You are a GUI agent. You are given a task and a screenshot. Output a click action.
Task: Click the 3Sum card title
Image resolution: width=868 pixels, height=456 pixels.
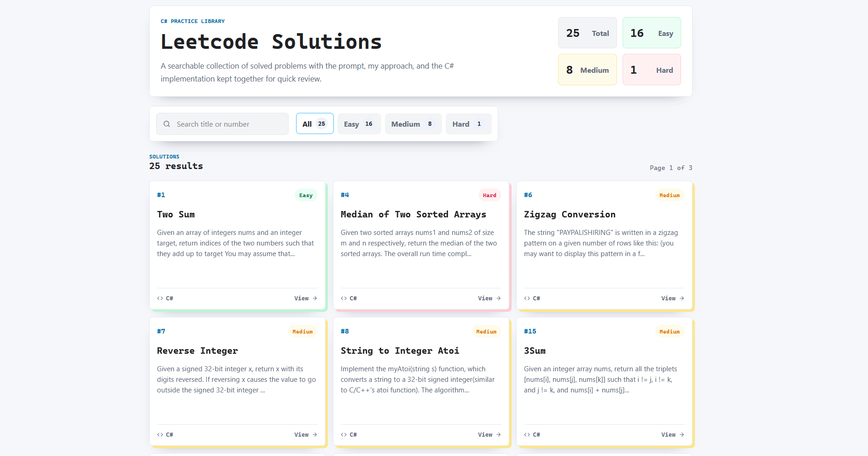coord(535,351)
